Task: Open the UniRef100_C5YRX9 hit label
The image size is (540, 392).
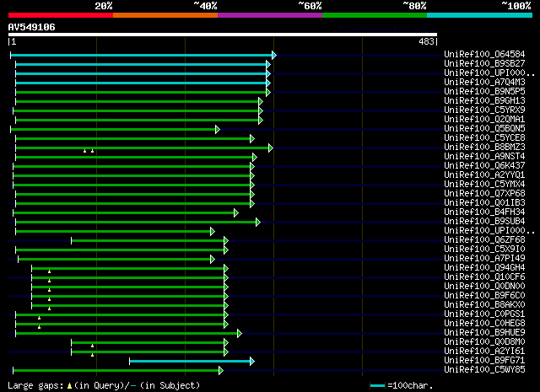Action: click(484, 110)
